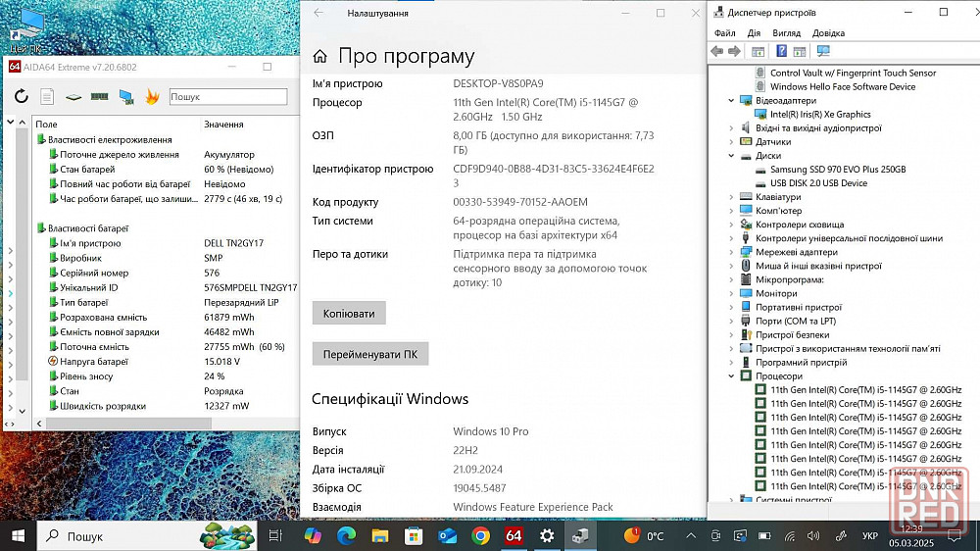Click the taskbar Пошук search box
The width and height of the screenshot is (980, 551).
[x=149, y=536]
